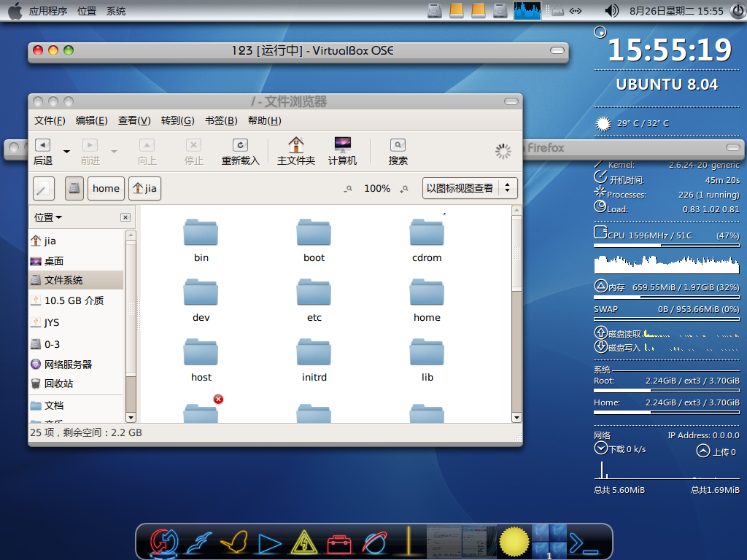This screenshot has height=560, width=747.
Task: Select the lib folder icon
Action: (x=427, y=352)
